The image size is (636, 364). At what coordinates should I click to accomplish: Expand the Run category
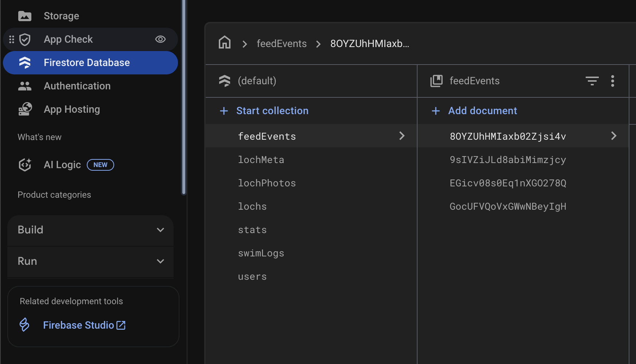pos(90,261)
